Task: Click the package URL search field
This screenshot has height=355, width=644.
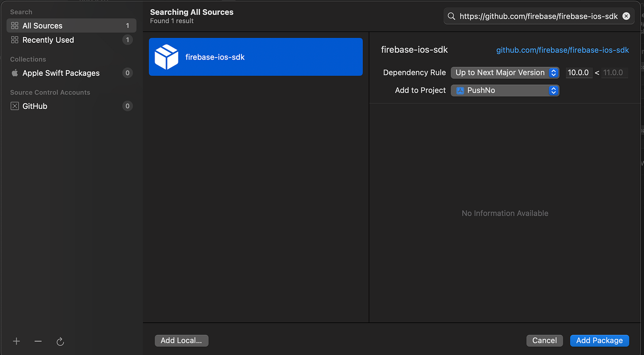Action: pyautogui.click(x=539, y=16)
